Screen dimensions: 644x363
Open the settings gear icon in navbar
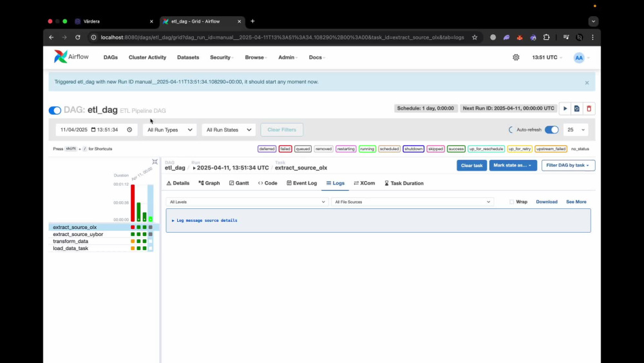coord(516,57)
